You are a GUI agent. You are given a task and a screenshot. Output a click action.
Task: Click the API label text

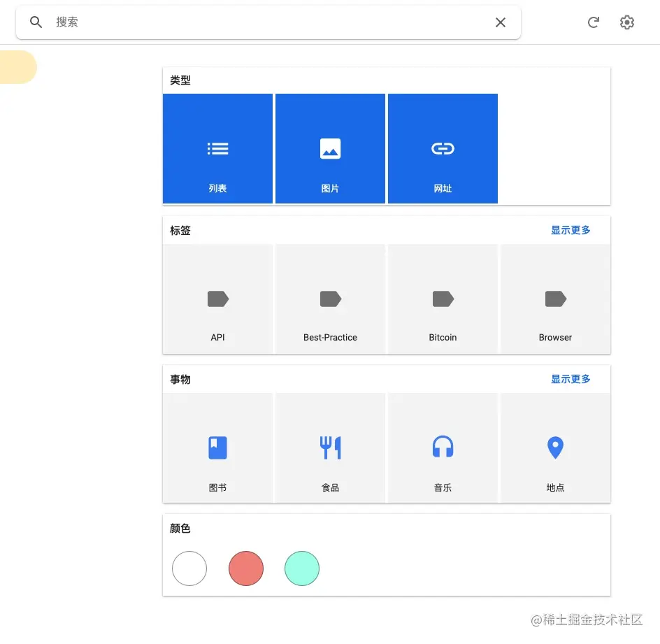click(217, 337)
